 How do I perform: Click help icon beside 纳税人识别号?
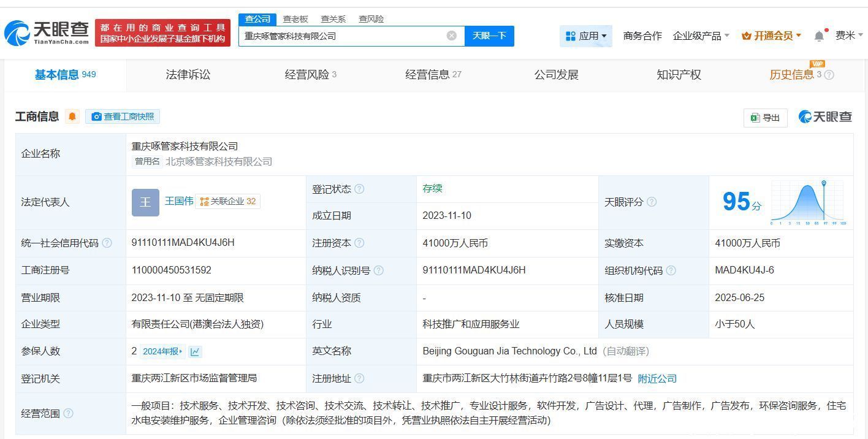[x=379, y=270]
